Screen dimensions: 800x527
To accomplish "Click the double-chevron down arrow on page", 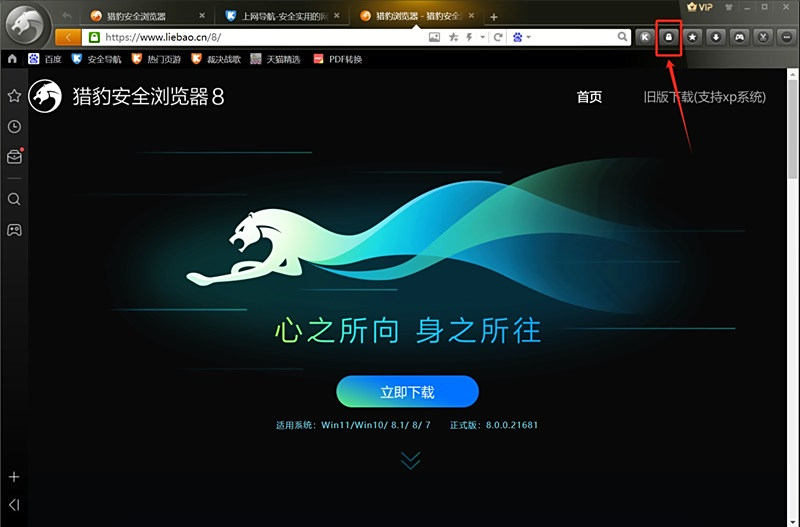I will (410, 460).
